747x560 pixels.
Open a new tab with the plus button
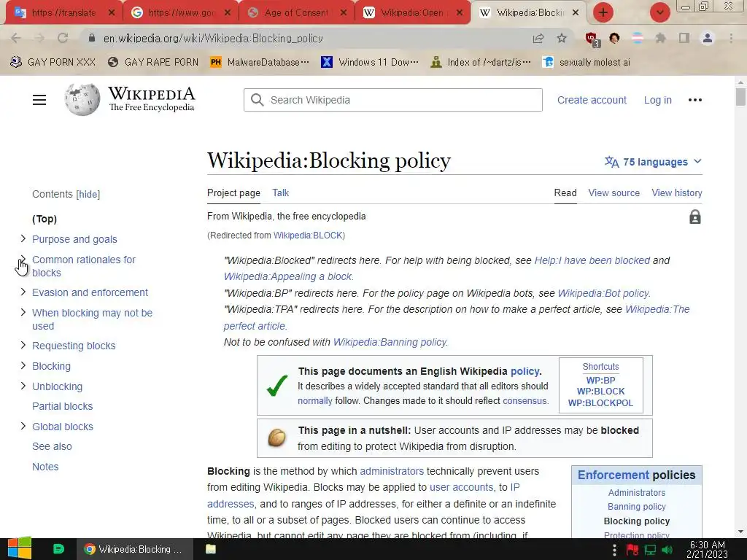point(603,12)
